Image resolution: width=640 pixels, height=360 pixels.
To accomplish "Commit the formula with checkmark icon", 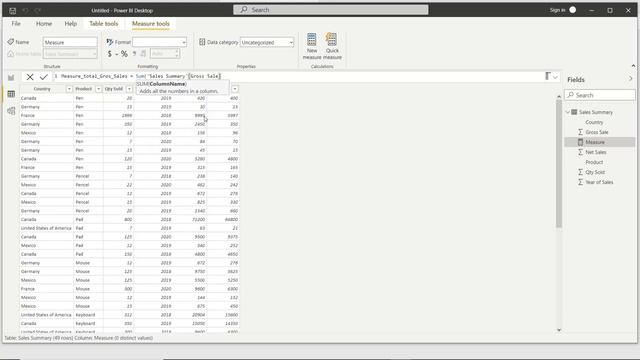I will (44, 76).
